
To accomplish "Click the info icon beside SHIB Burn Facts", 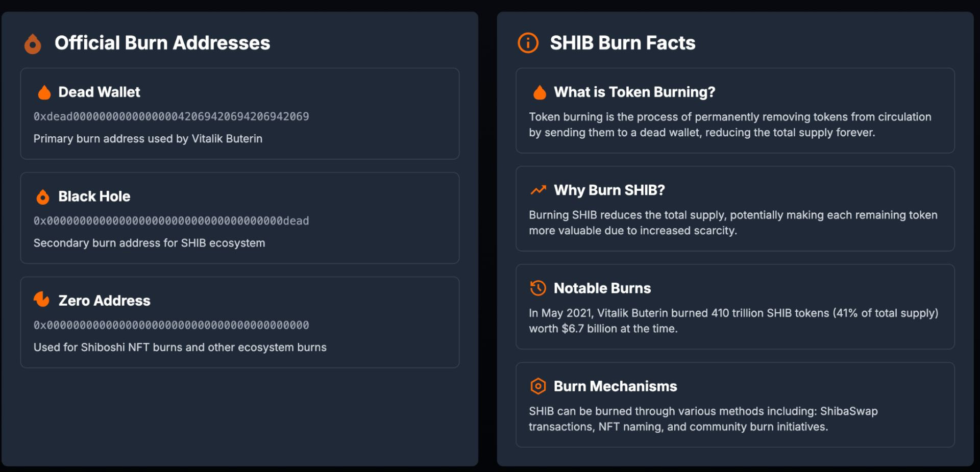I will pos(528,43).
